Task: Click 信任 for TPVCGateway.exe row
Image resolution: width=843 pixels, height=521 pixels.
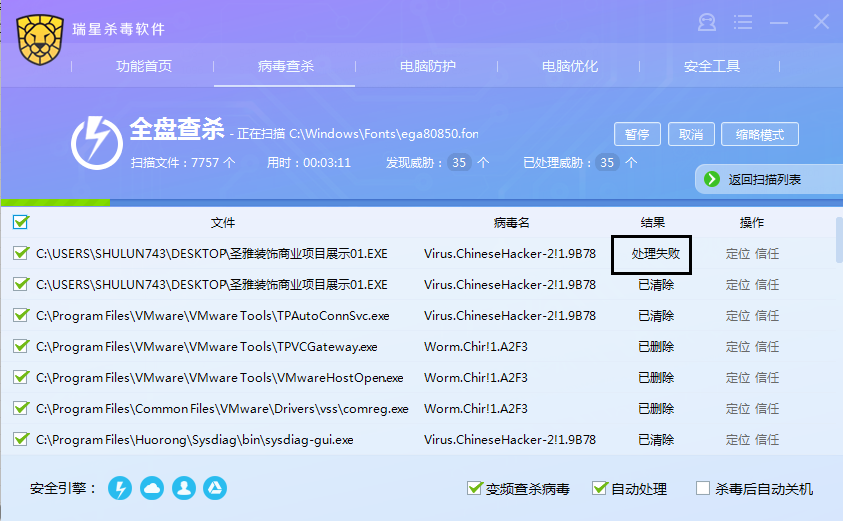Action: point(767,347)
